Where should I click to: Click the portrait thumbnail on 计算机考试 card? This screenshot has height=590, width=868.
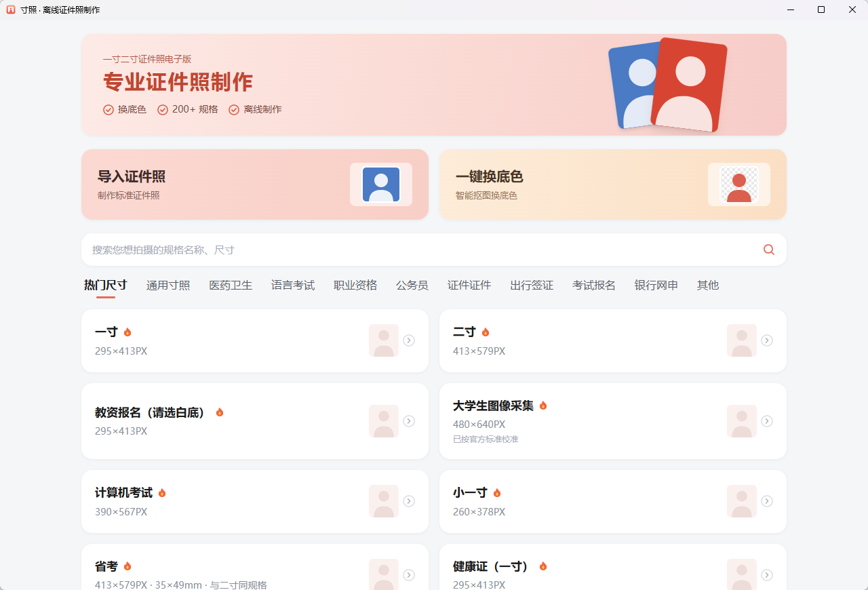coord(384,501)
